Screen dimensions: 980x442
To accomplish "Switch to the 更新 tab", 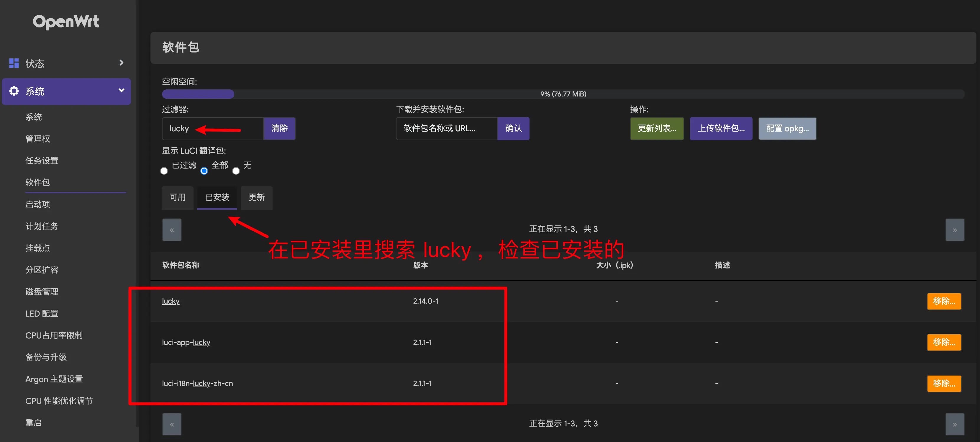I will coord(256,197).
